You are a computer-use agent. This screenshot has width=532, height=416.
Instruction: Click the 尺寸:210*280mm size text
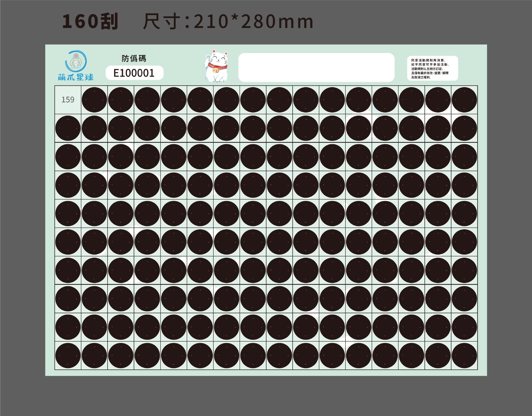pyautogui.click(x=228, y=21)
